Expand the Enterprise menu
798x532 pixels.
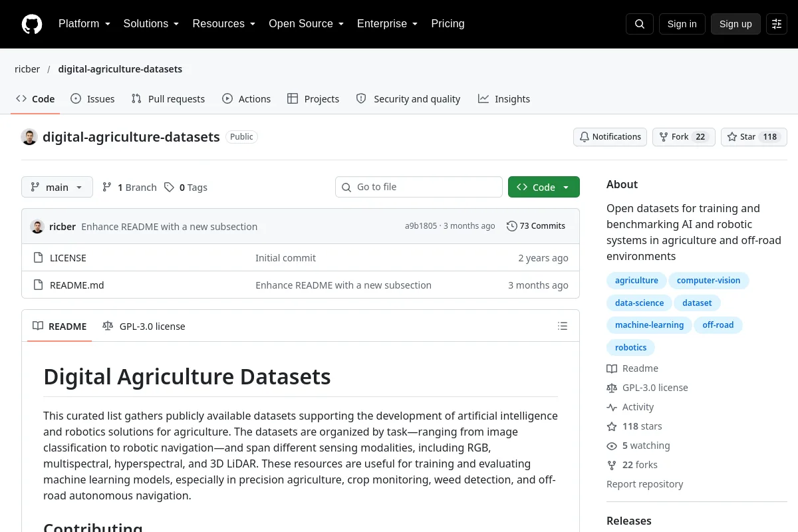pos(387,24)
